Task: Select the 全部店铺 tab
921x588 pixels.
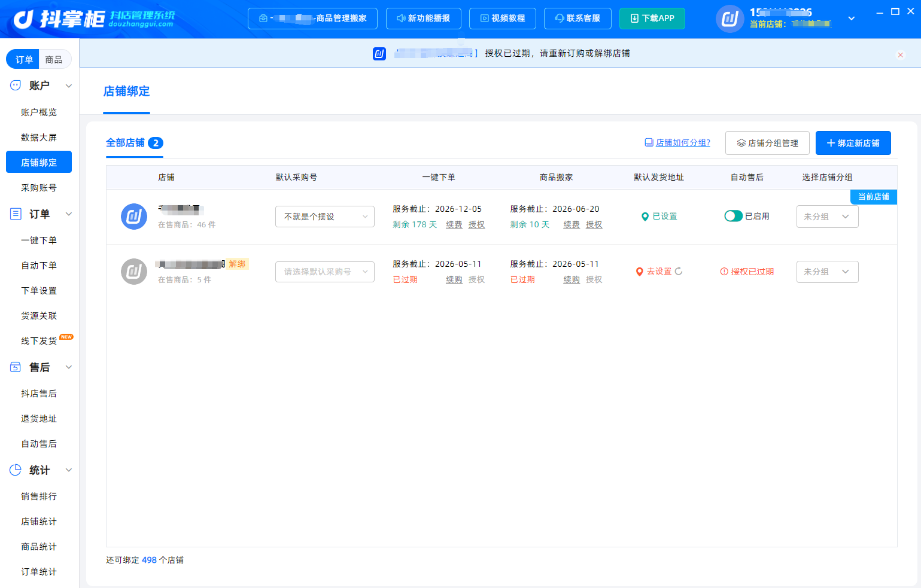Action: (135, 143)
